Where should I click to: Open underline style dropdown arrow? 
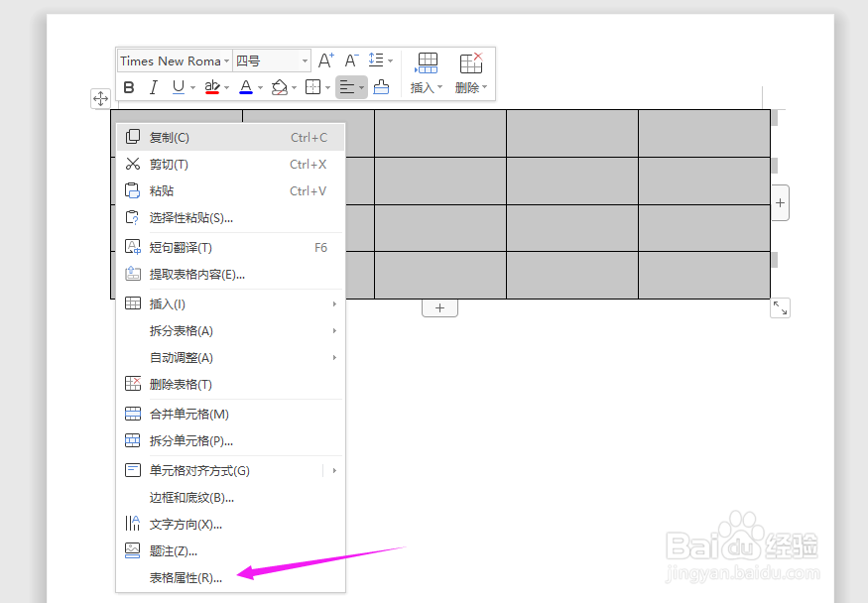coord(192,87)
